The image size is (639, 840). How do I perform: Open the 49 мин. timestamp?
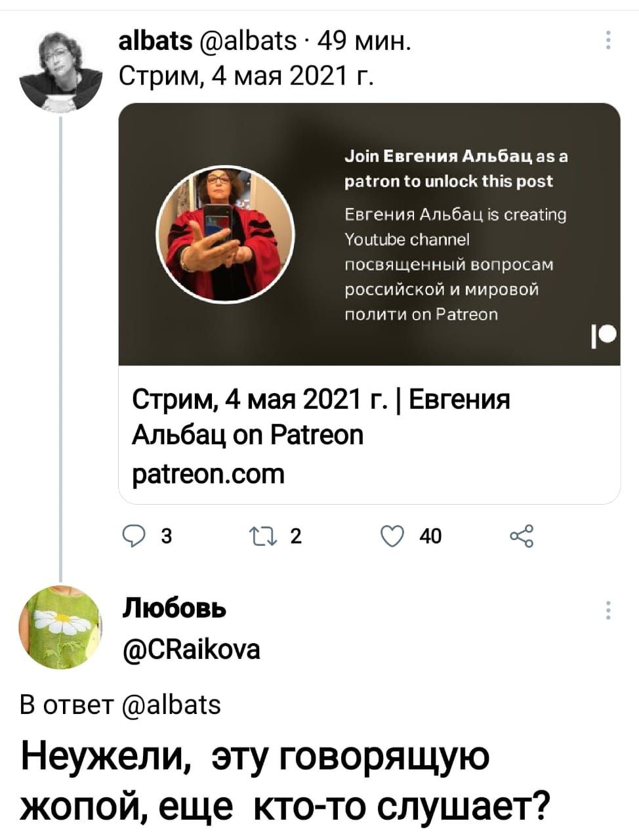pos(365,42)
